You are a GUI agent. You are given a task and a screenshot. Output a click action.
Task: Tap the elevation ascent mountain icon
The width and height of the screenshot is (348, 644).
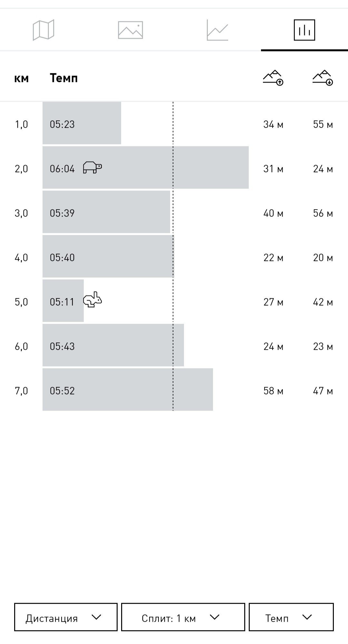pyautogui.click(x=273, y=78)
